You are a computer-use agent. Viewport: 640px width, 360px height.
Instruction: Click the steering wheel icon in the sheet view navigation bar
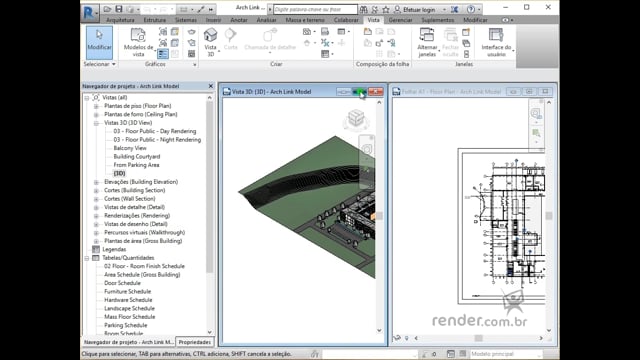click(536, 113)
